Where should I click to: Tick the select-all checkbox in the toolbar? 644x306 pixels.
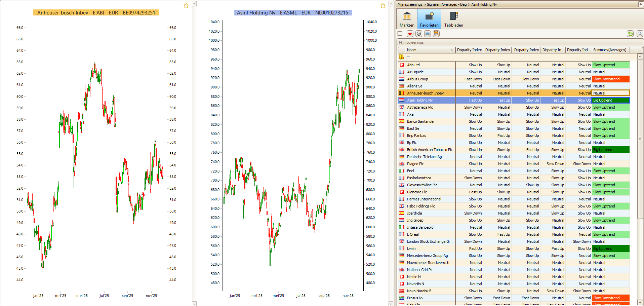pyautogui.click(x=400, y=34)
